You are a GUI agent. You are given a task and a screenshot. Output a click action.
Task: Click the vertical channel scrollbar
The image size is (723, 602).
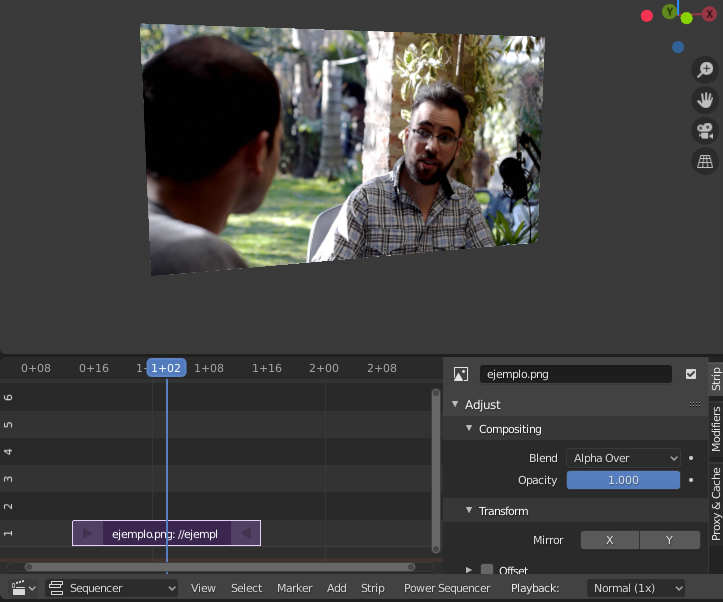point(436,471)
